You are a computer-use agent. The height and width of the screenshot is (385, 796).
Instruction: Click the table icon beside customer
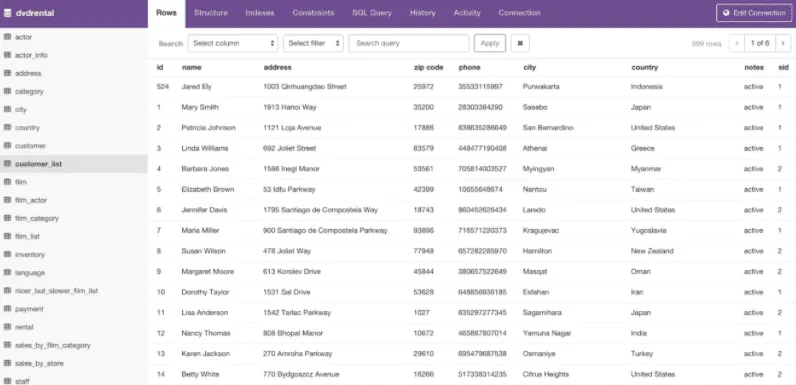coord(8,146)
